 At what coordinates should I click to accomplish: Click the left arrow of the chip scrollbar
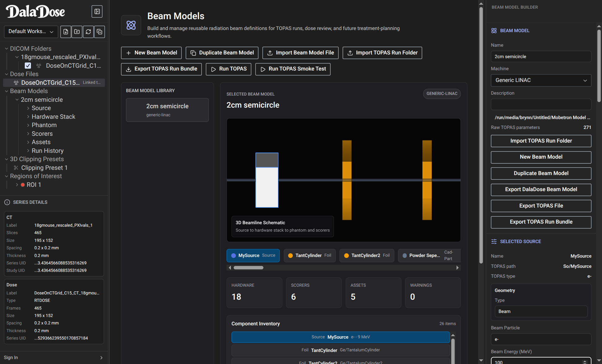(230, 268)
